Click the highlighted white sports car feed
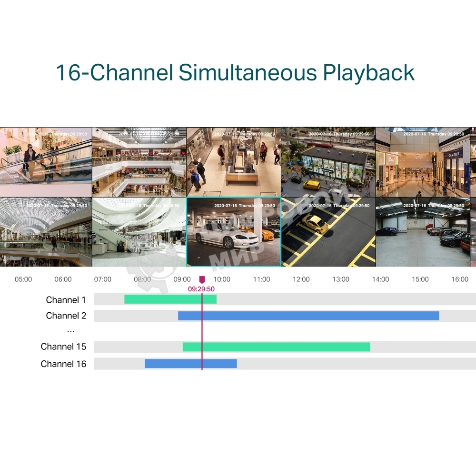 [233, 232]
